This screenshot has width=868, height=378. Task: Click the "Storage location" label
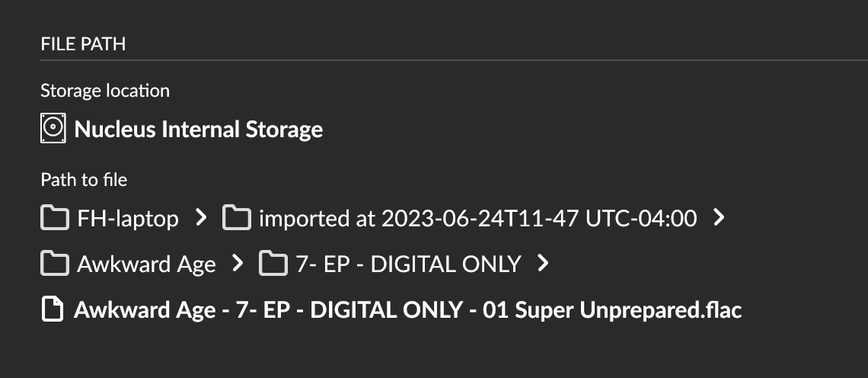[x=105, y=91]
